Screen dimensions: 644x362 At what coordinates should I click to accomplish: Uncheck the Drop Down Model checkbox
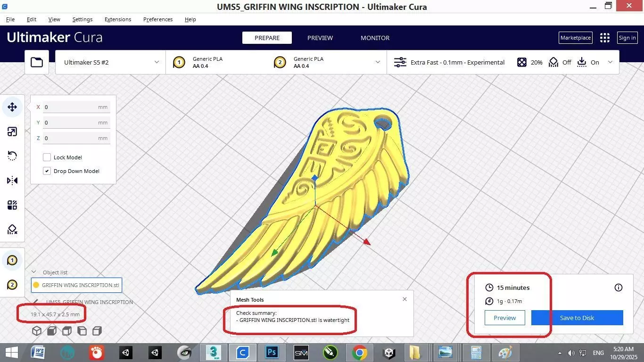47,171
